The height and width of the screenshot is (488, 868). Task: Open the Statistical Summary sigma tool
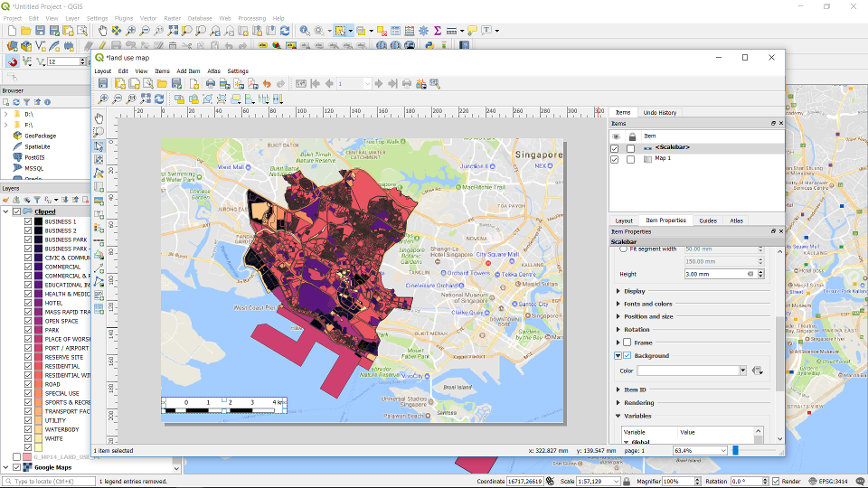point(438,31)
